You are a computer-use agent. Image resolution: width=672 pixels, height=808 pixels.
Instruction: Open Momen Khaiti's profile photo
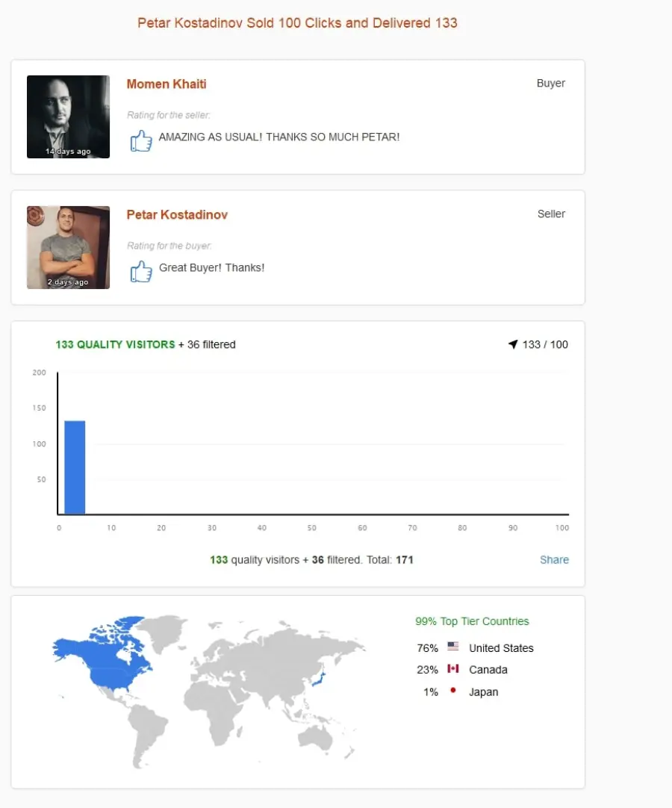coord(68,116)
